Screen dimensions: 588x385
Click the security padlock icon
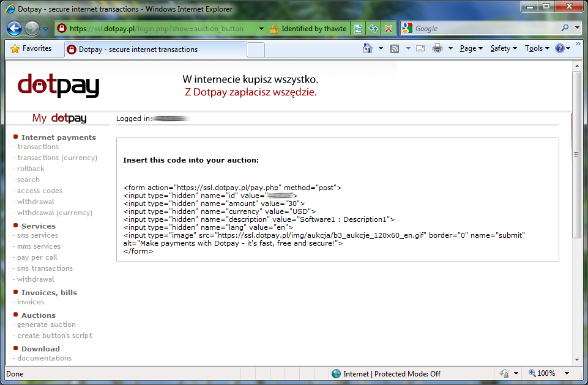(274, 29)
